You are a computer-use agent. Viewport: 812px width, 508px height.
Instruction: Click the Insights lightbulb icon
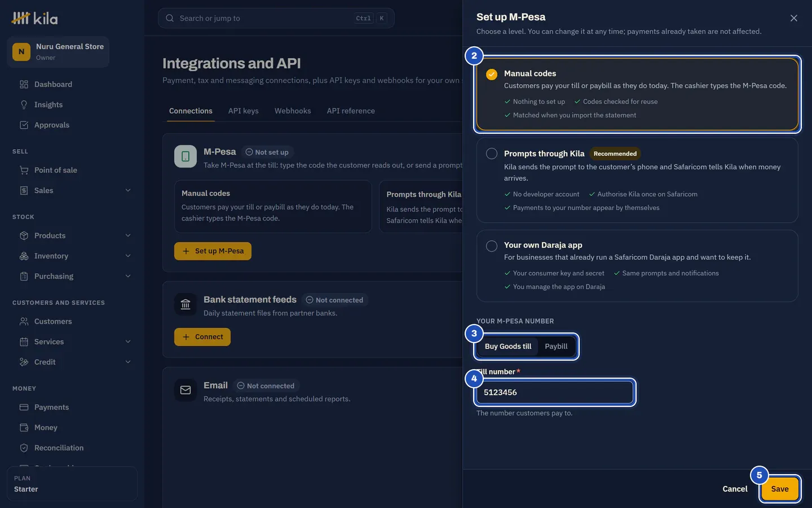[24, 104]
